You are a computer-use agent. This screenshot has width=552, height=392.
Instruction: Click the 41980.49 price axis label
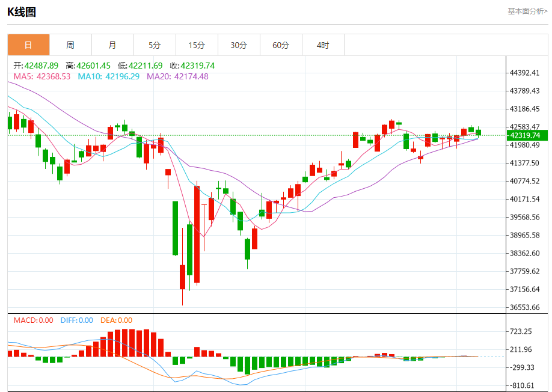524,145
